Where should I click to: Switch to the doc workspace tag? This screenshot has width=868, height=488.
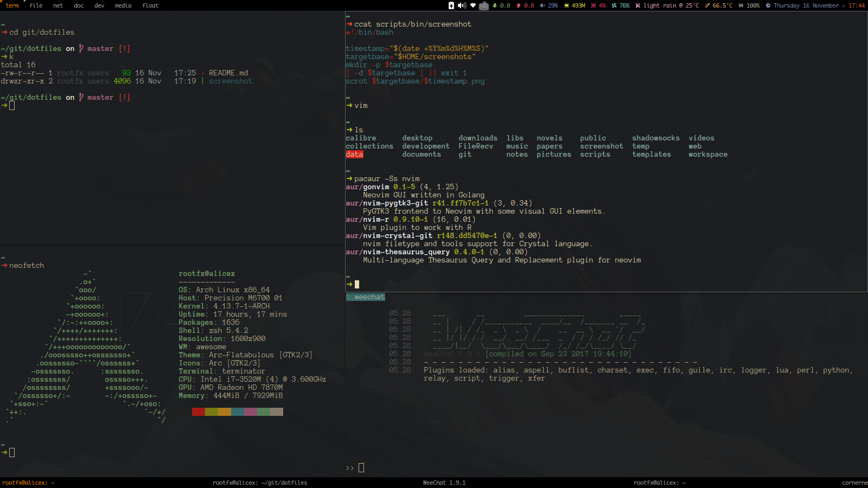pos(79,5)
